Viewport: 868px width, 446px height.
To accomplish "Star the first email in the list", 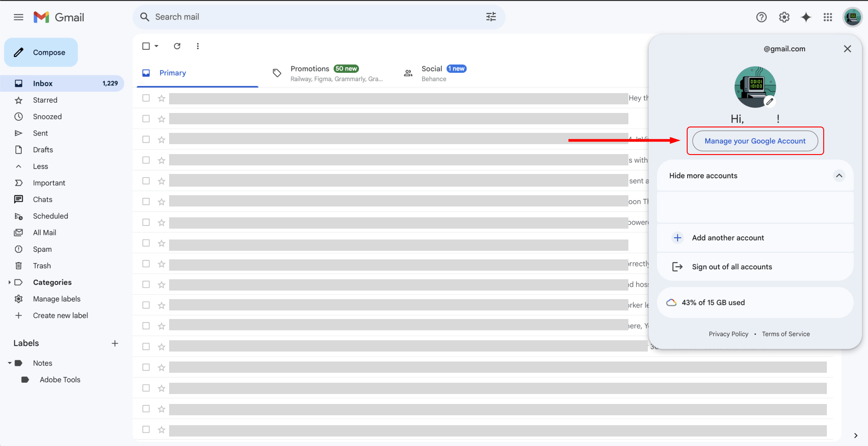I will [161, 98].
